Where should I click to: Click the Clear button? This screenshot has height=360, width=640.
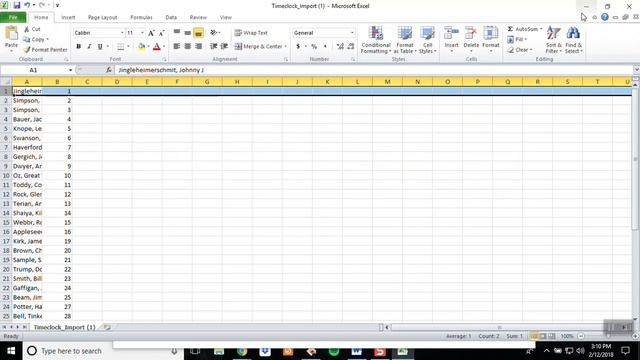[520, 50]
